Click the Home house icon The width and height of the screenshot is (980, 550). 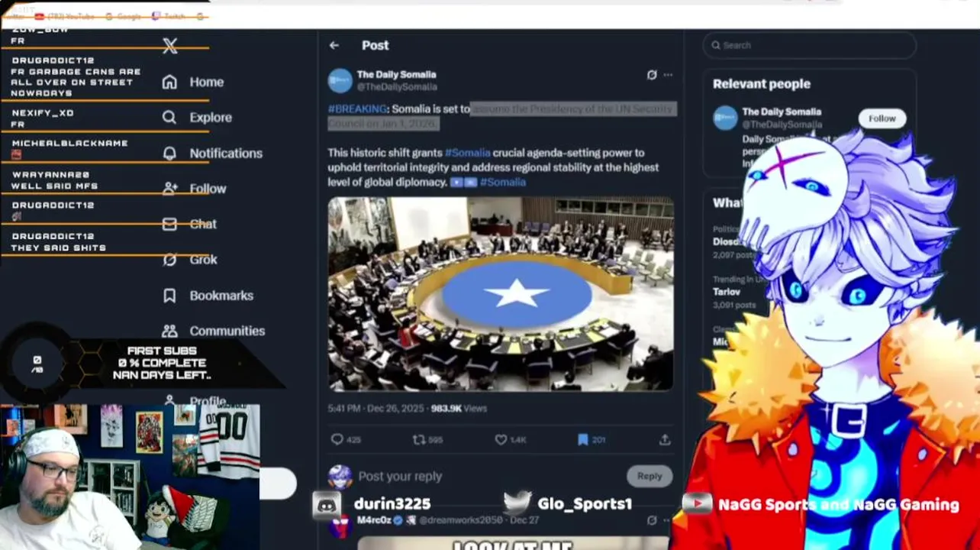pos(169,82)
